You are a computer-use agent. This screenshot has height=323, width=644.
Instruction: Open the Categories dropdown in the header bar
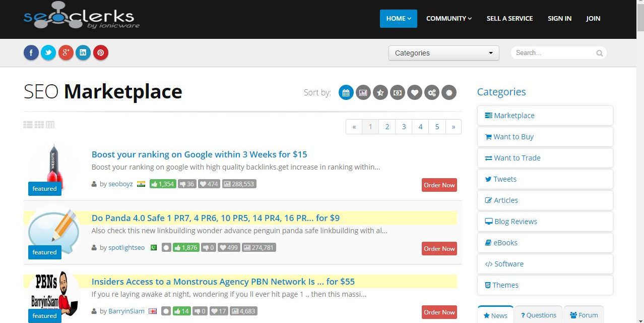(444, 53)
